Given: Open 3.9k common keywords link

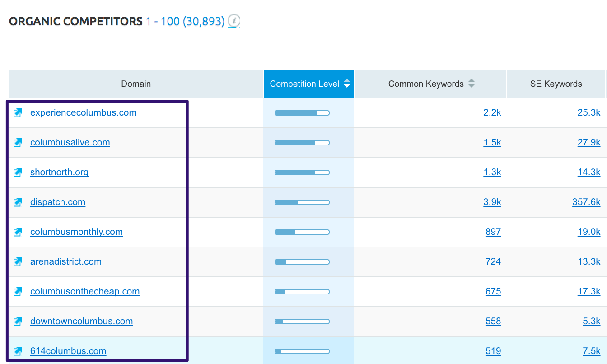Looking at the screenshot, I should pos(492,202).
